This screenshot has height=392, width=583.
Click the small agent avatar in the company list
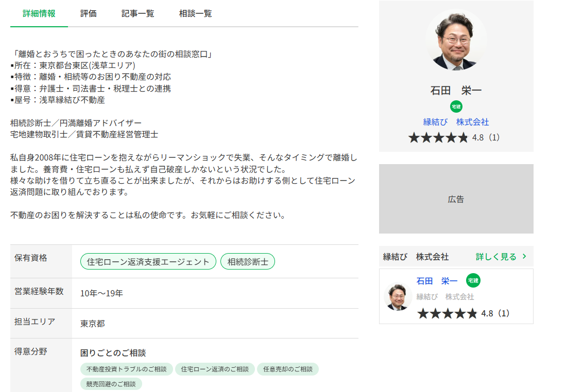pyautogui.click(x=397, y=297)
